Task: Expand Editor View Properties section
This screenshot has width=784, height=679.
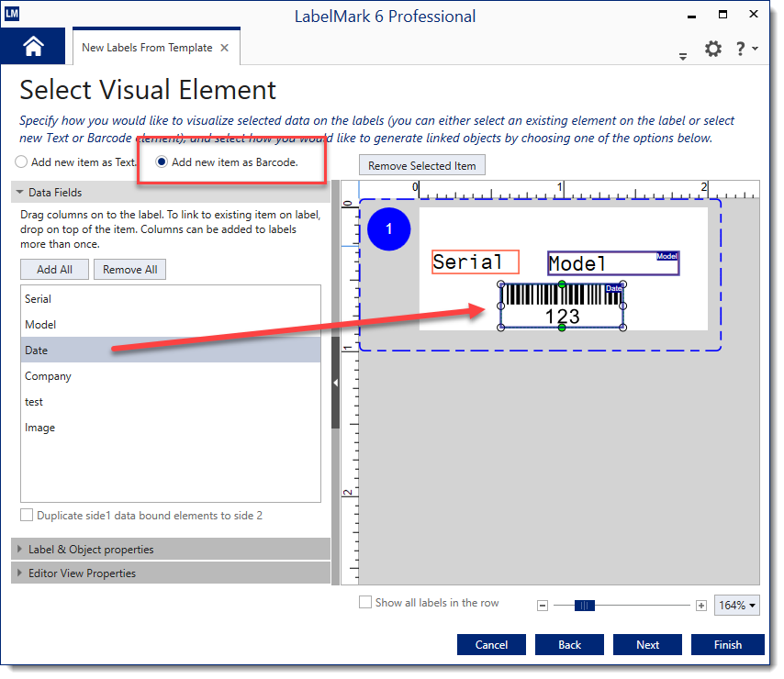Action: [x=171, y=573]
